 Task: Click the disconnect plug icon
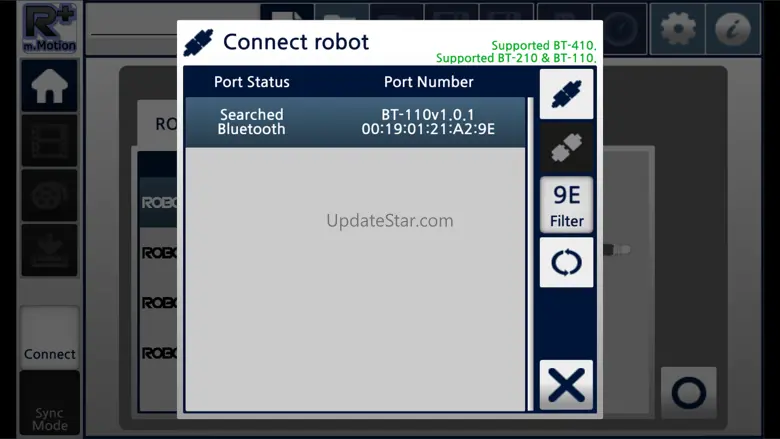point(566,148)
